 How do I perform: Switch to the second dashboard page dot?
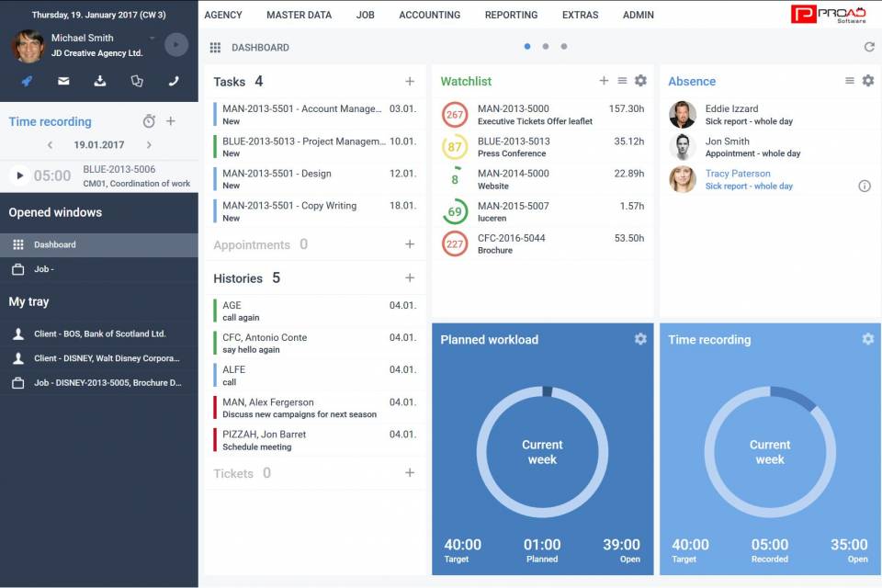(x=546, y=47)
